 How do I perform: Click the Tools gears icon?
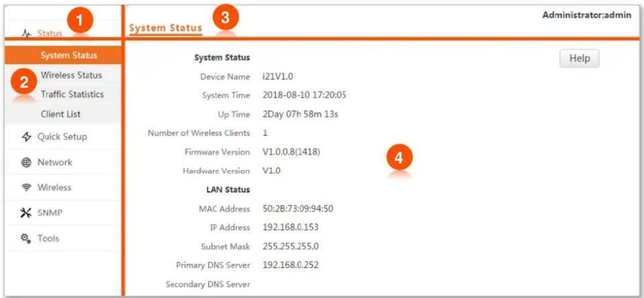(27, 238)
